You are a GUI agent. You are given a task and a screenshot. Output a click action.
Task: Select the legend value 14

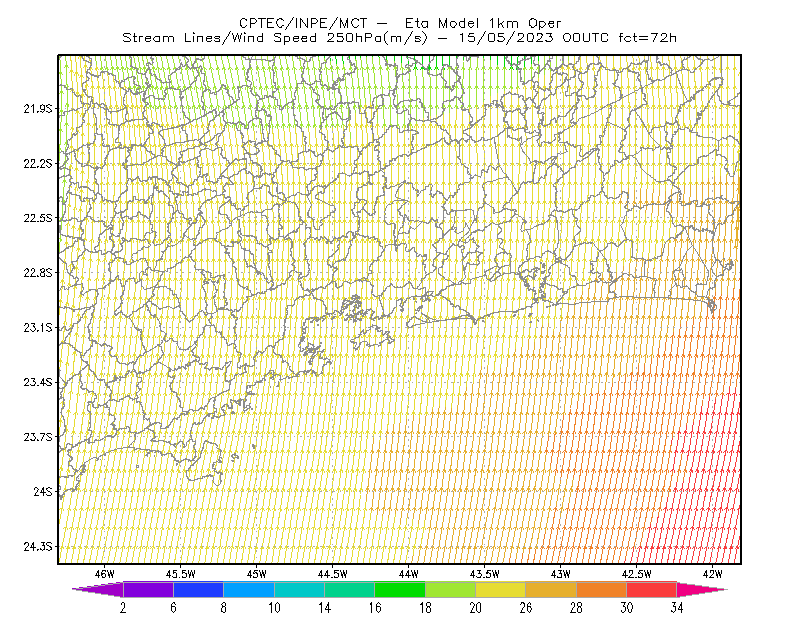(324, 608)
